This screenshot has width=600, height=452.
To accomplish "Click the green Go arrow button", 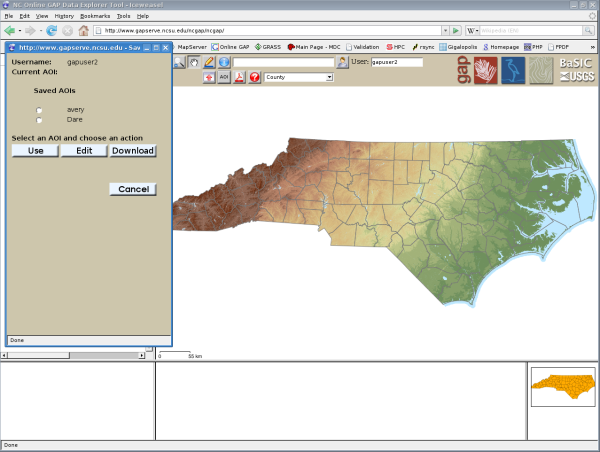I will (x=455, y=30).
